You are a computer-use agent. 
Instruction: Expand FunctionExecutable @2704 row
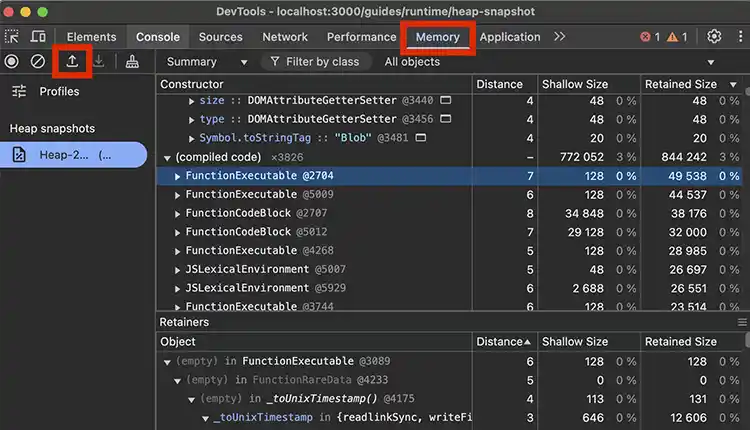178,176
